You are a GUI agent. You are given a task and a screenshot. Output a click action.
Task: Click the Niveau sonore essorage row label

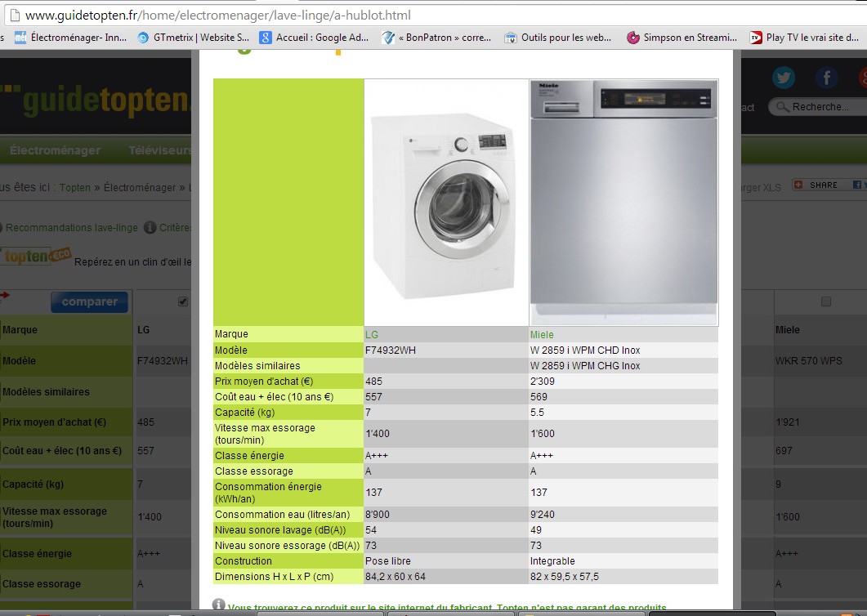click(x=287, y=545)
